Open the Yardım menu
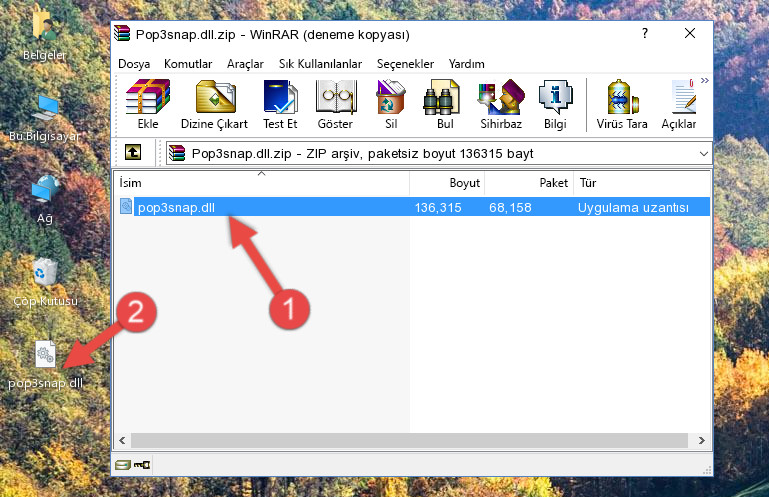 (x=466, y=64)
